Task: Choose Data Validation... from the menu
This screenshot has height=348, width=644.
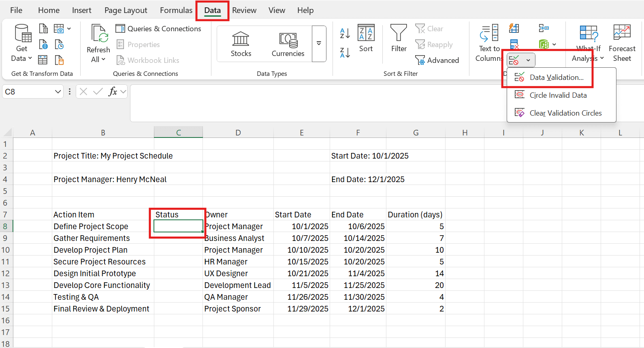Action: click(x=556, y=77)
